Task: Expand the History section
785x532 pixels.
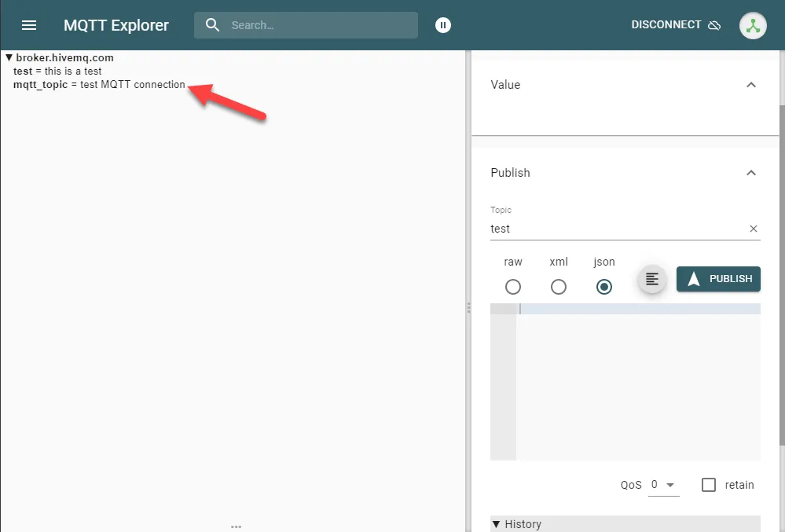Action: point(496,523)
